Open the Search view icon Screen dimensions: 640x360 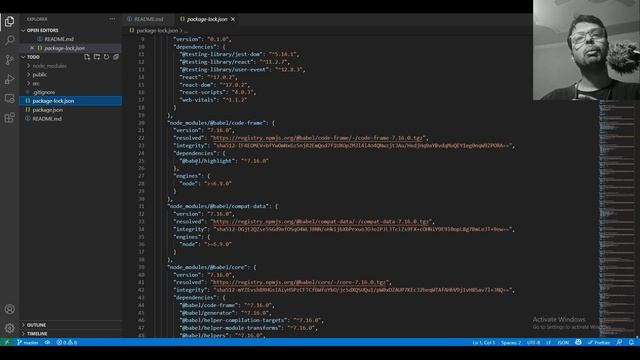9,40
